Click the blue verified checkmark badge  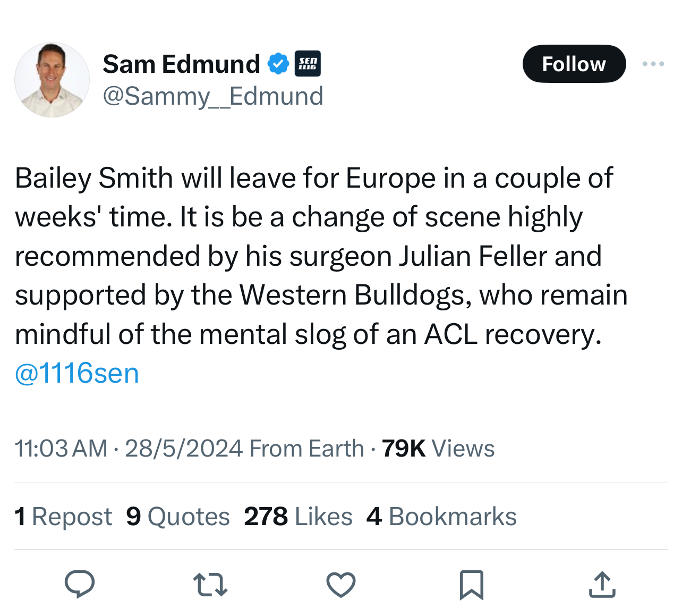click(277, 64)
